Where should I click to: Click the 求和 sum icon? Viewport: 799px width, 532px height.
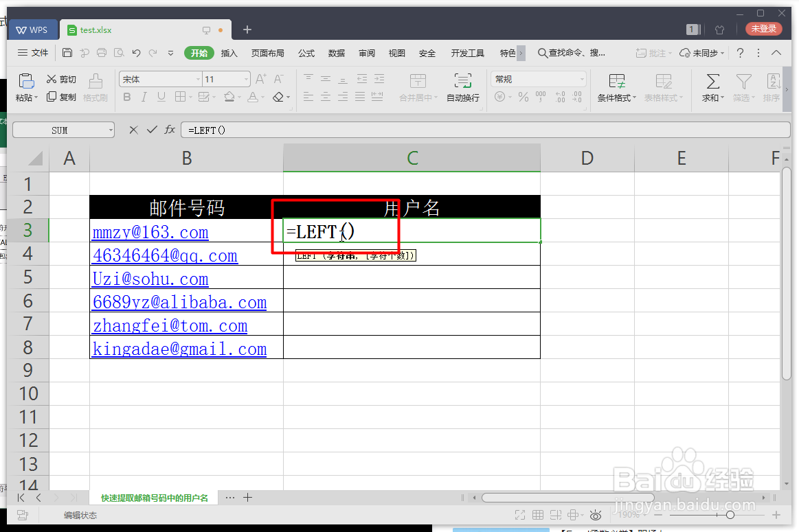tap(713, 81)
